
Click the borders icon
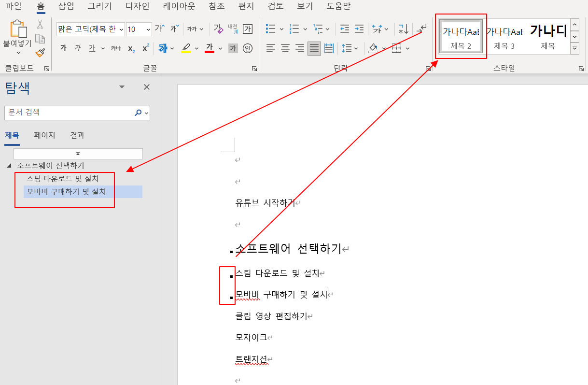396,48
